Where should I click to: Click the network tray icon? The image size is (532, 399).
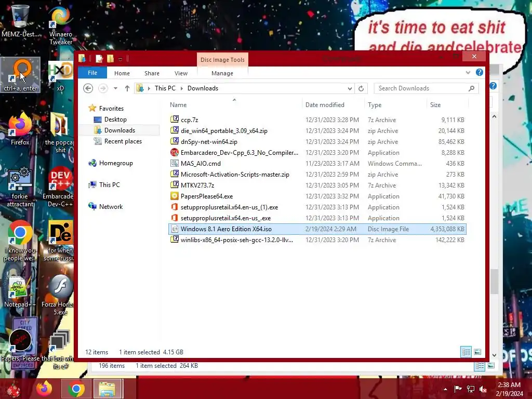(471, 389)
